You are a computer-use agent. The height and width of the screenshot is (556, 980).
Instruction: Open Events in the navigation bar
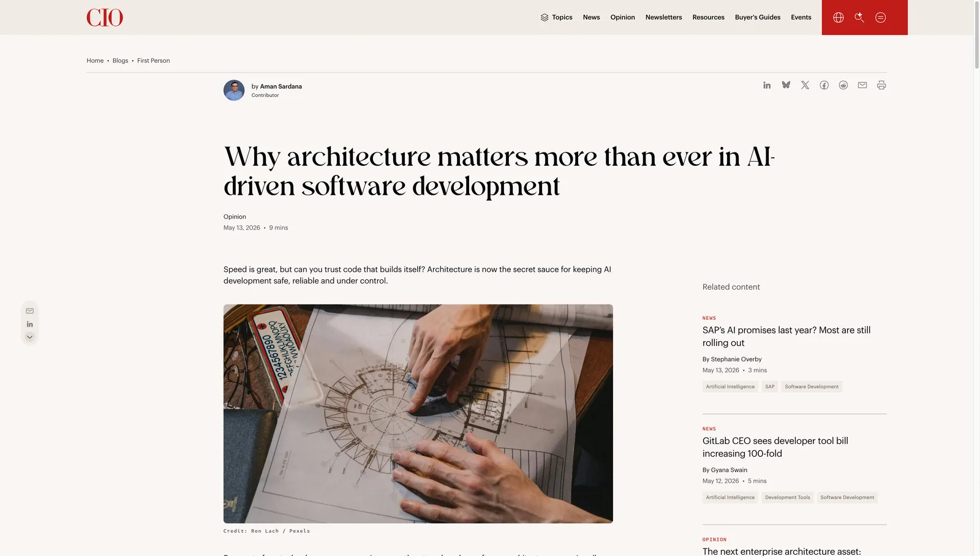[x=801, y=17]
